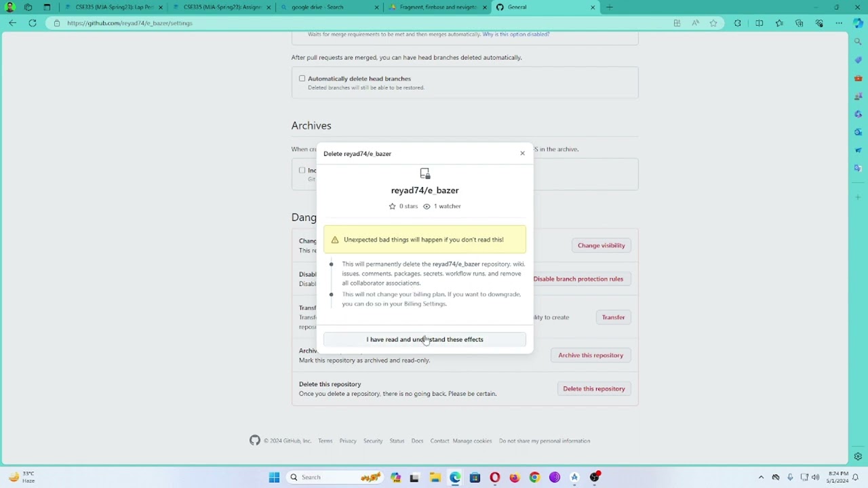This screenshot has height=488, width=868.
Task: Open the clock showing 8:24 PM
Action: tap(837, 477)
